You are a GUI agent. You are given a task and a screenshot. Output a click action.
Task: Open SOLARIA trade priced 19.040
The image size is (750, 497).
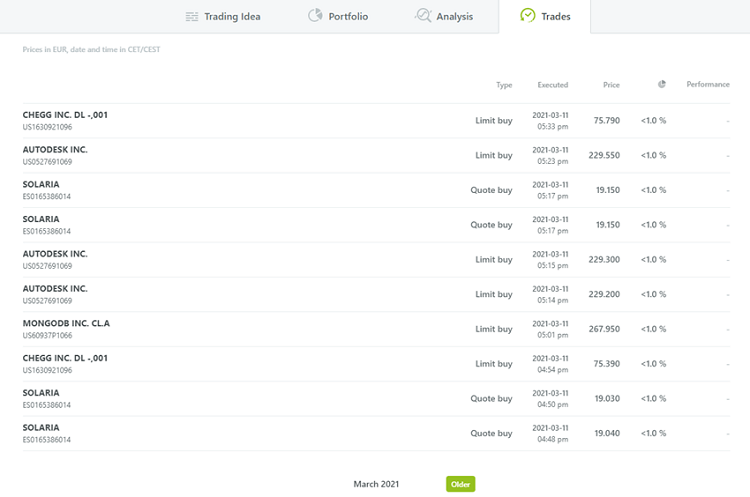pyautogui.click(x=376, y=433)
